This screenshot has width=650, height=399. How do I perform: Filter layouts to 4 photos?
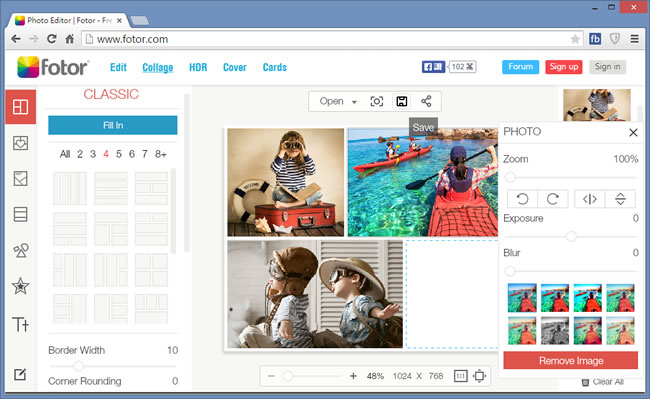pyautogui.click(x=106, y=154)
